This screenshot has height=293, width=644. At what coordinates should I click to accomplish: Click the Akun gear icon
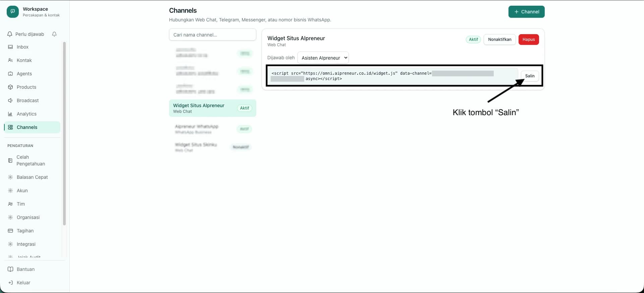tap(10, 191)
